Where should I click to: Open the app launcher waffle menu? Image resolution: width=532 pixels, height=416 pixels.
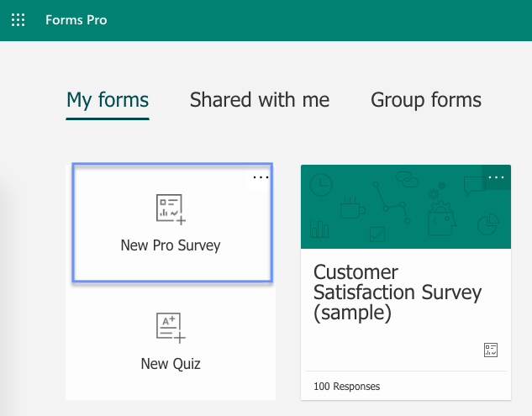point(18,19)
